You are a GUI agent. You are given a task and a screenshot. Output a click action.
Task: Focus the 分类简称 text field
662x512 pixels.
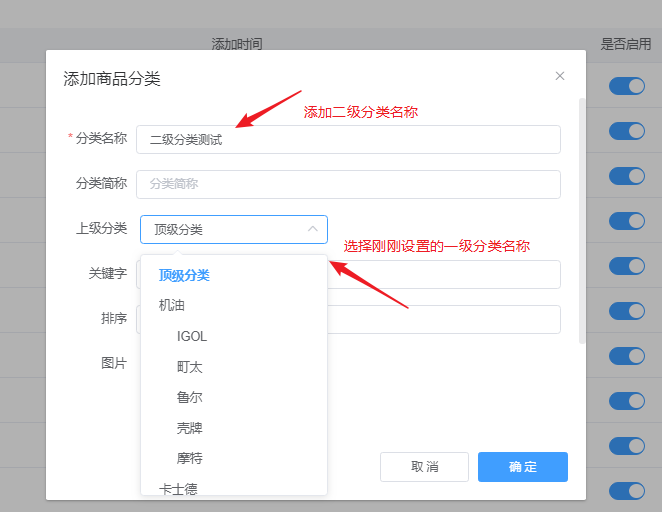click(348, 184)
